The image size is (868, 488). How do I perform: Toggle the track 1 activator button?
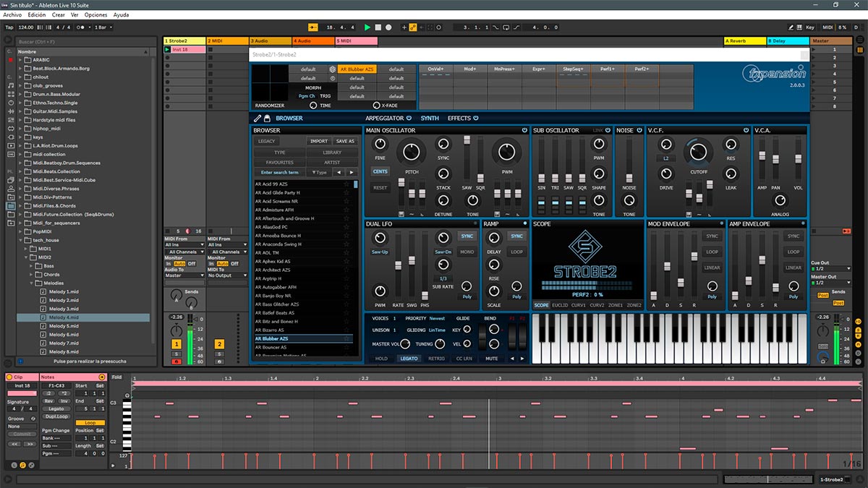(176, 344)
